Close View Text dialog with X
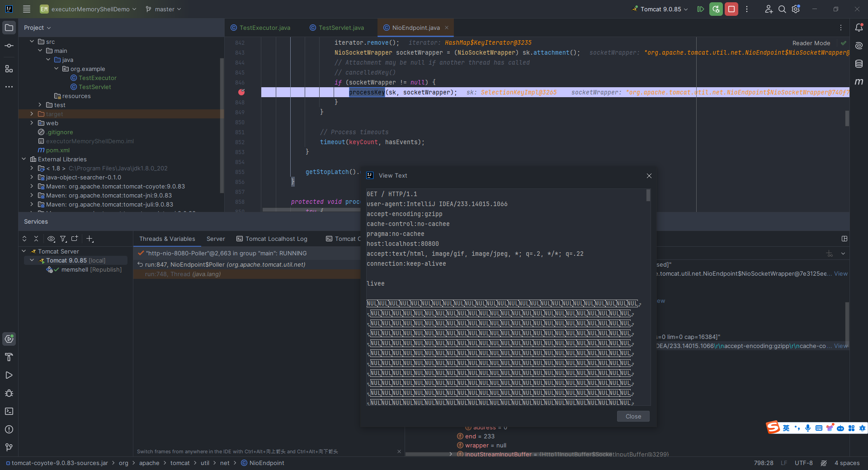This screenshot has height=470, width=868. [649, 175]
